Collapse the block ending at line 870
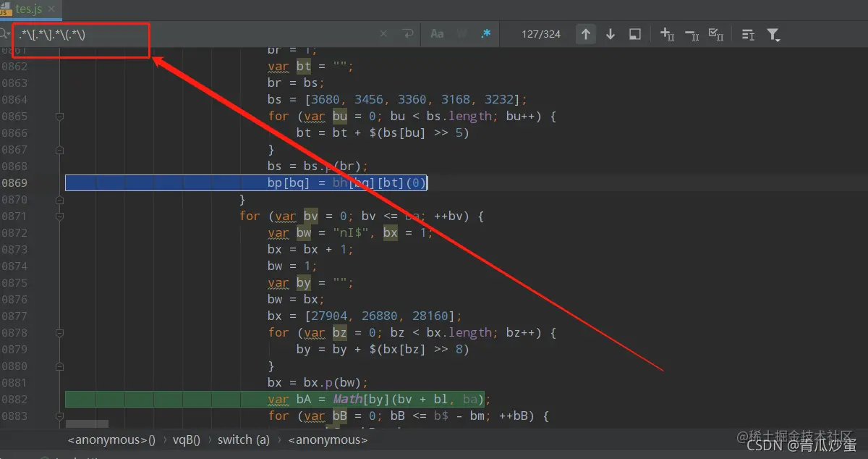Image resolution: width=868 pixels, height=459 pixels. 59,199
